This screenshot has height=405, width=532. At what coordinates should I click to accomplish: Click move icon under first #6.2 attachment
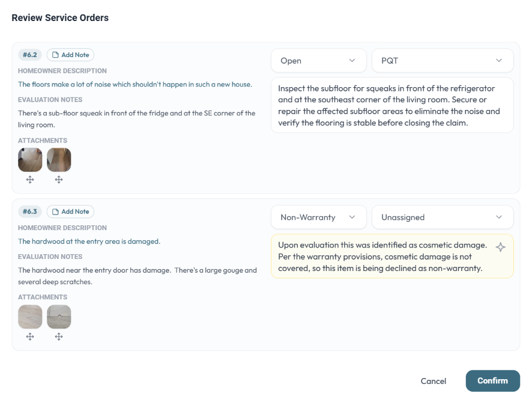(30, 180)
